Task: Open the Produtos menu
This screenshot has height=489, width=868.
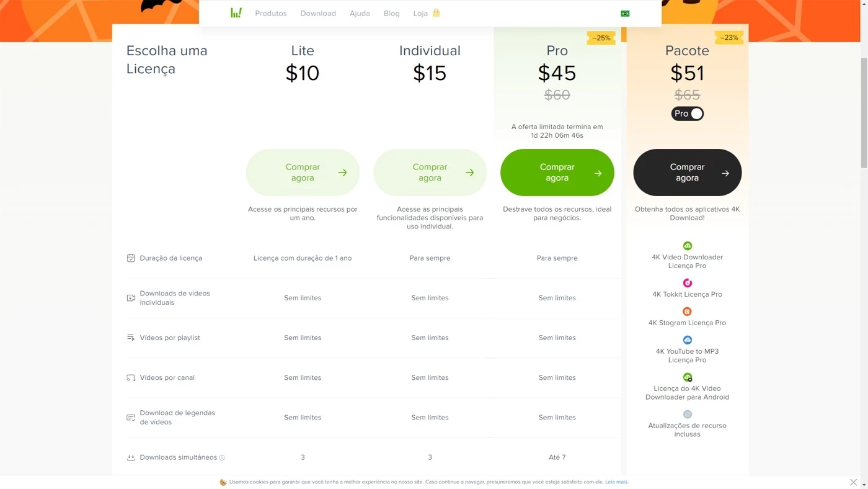Action: 271,14
